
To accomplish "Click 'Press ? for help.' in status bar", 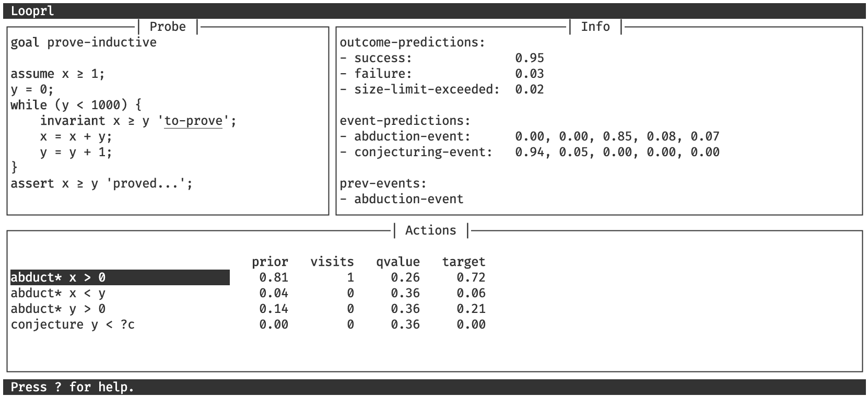I will [x=72, y=387].
